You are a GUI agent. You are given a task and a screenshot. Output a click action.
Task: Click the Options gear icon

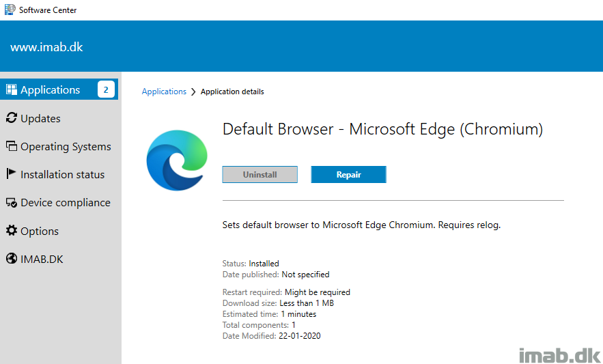coord(11,231)
